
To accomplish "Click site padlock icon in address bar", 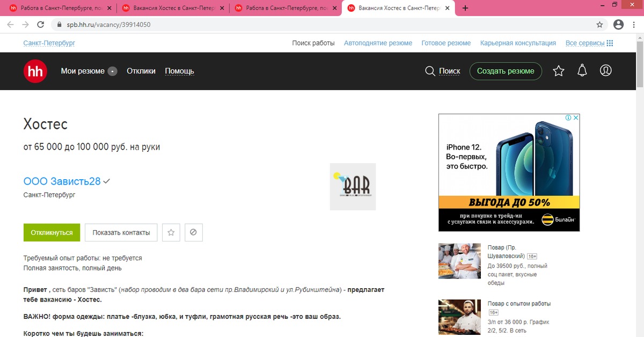I will click(x=60, y=25).
